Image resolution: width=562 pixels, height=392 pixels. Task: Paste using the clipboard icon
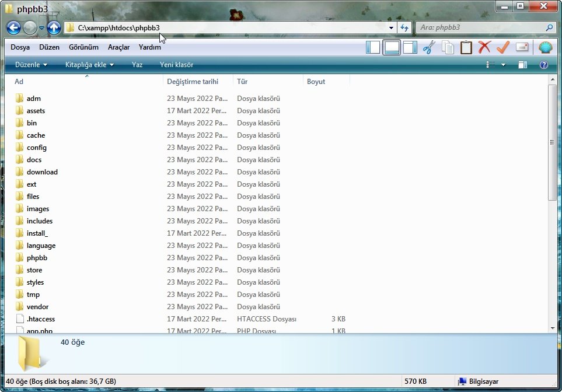[466, 47]
